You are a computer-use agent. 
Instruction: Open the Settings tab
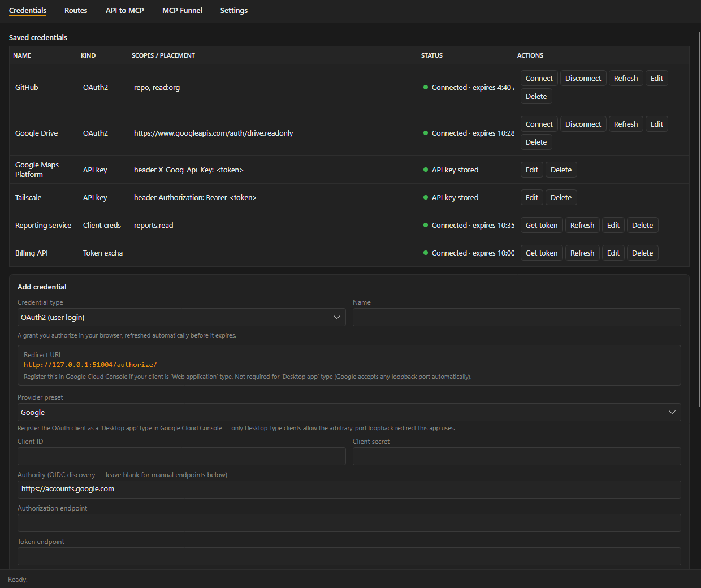(234, 11)
